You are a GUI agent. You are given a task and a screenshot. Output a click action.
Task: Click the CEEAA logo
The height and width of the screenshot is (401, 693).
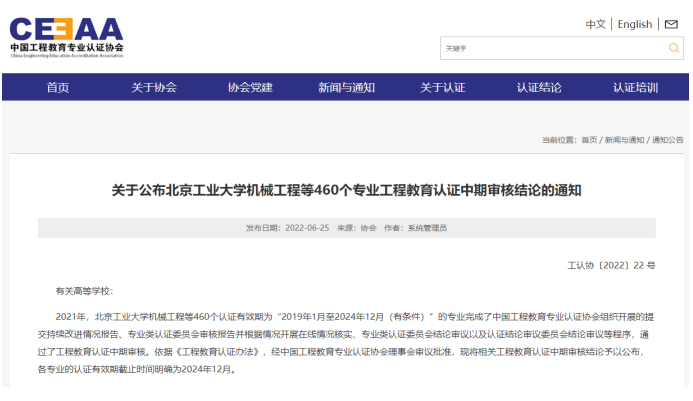tap(65, 28)
